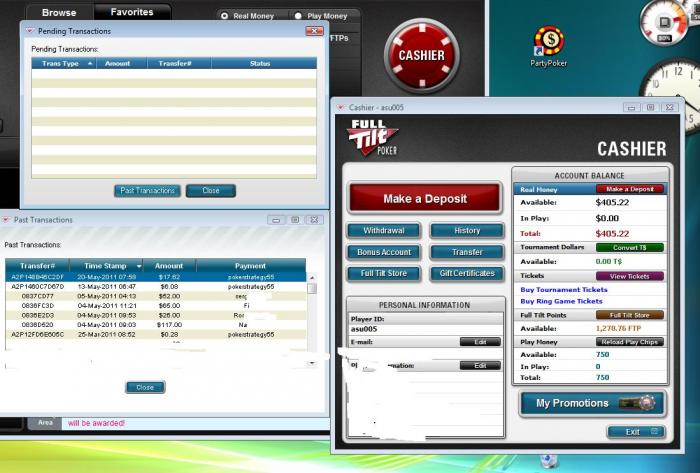This screenshot has width=700, height=473.
Task: Maximize the Cashier window
Action: pyautogui.click(x=650, y=108)
